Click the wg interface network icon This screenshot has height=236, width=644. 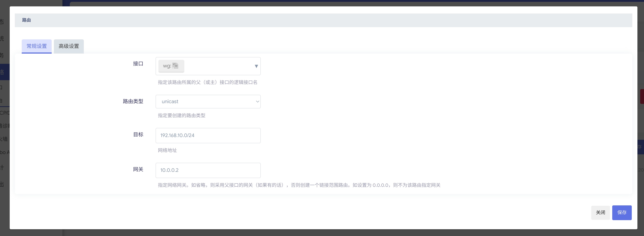[175, 66]
